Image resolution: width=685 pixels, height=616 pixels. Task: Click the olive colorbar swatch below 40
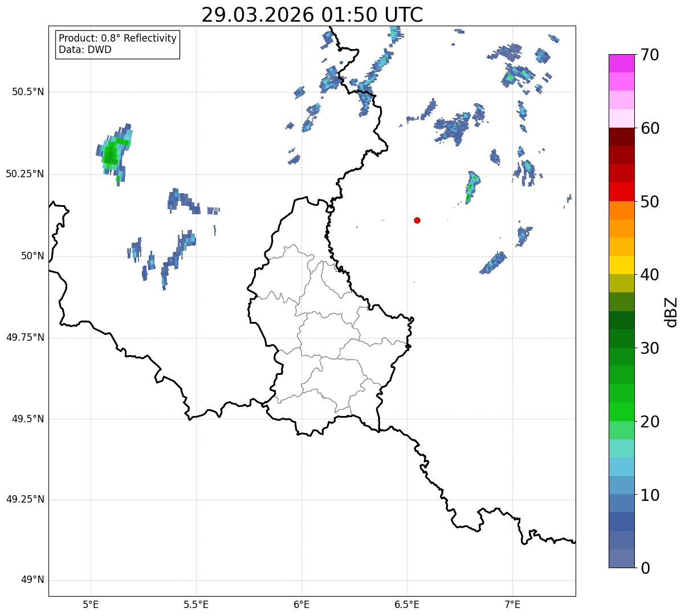(x=621, y=283)
